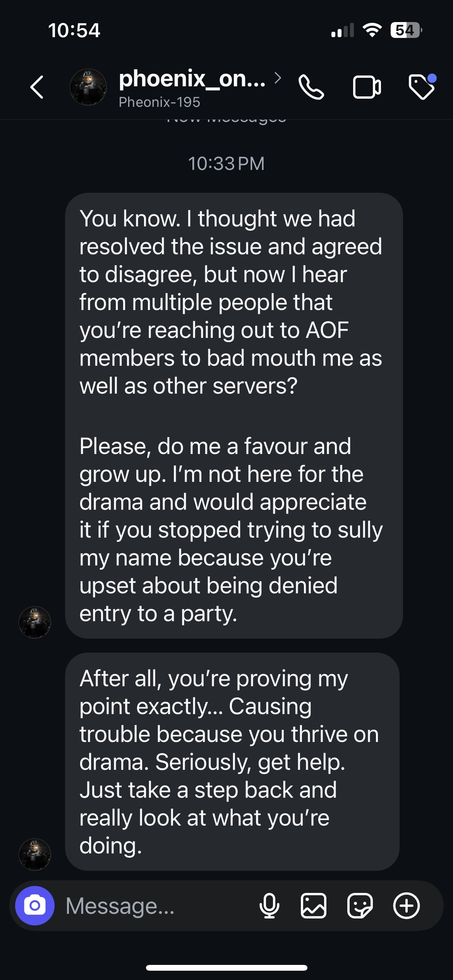Open phoenix_on... profile from header name
This screenshot has height=980, width=453.
click(x=192, y=79)
